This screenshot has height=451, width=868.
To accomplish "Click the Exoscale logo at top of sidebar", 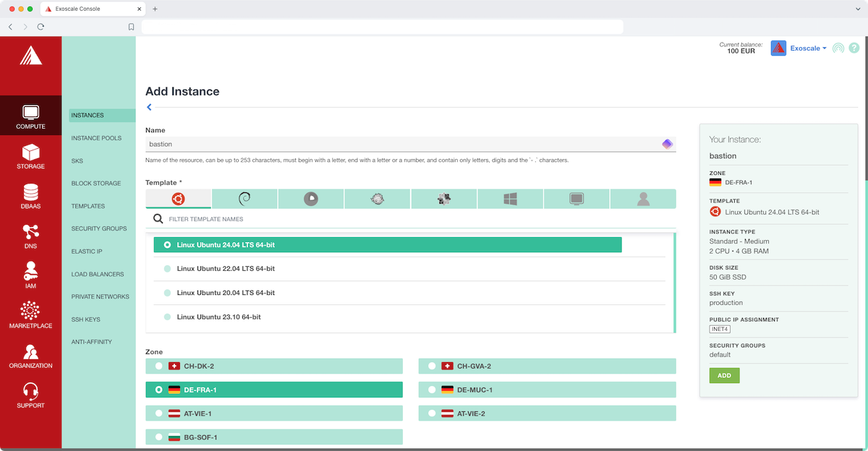I will pyautogui.click(x=30, y=56).
